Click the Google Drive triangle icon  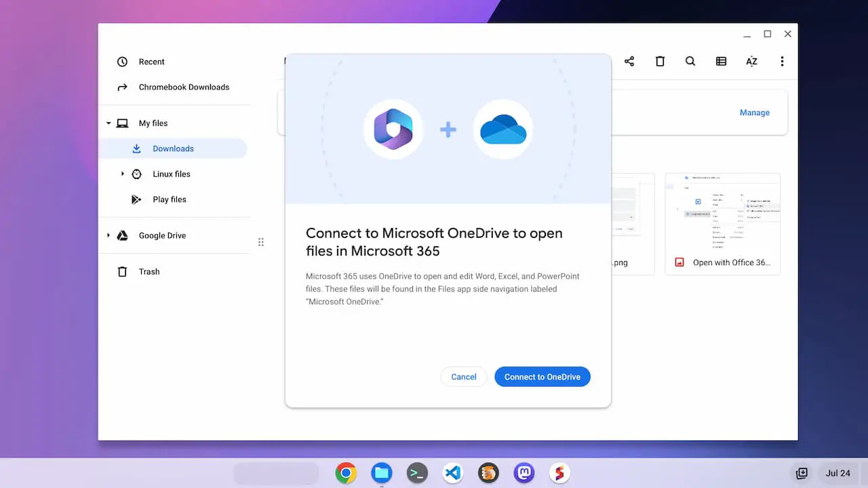[122, 236]
